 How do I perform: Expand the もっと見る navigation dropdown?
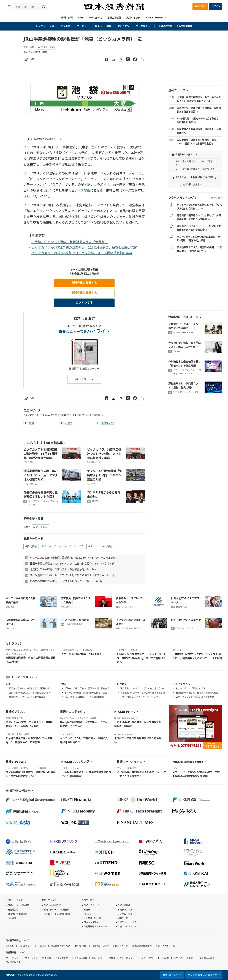(x=143, y=26)
